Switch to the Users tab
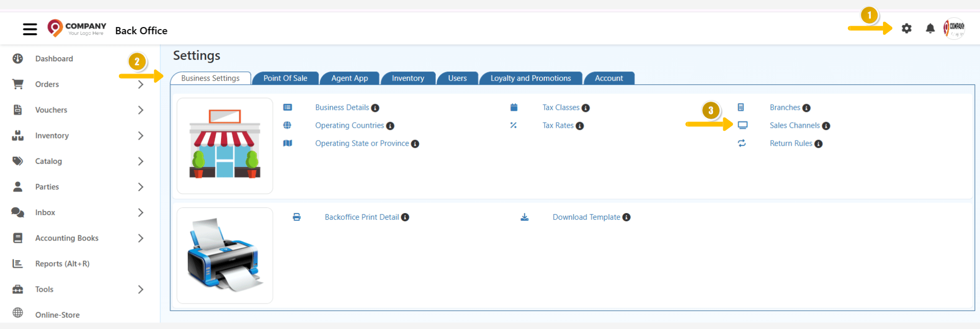The image size is (980, 329). [457, 78]
